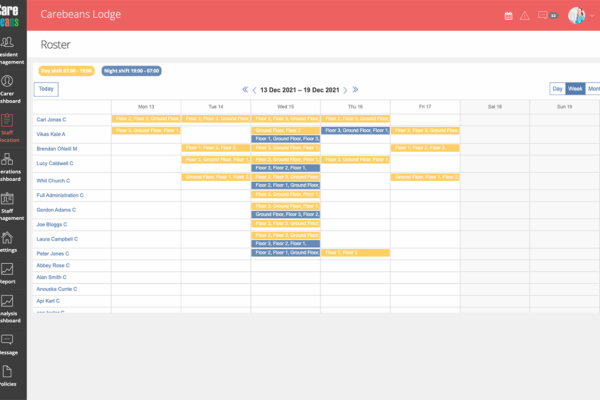Switch roster to Month view
Image resolution: width=600 pixels, height=400 pixels.
click(x=593, y=89)
